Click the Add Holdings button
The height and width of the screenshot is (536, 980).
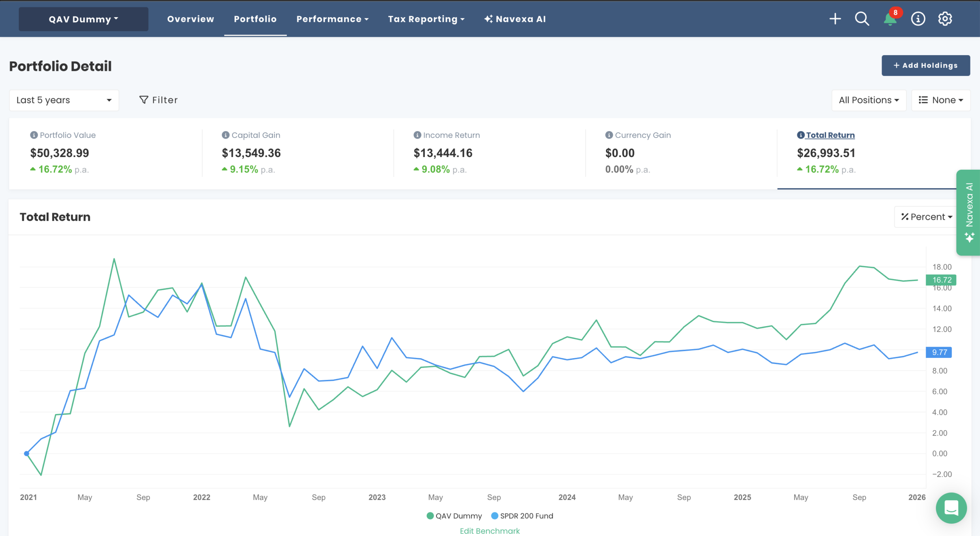pyautogui.click(x=926, y=65)
